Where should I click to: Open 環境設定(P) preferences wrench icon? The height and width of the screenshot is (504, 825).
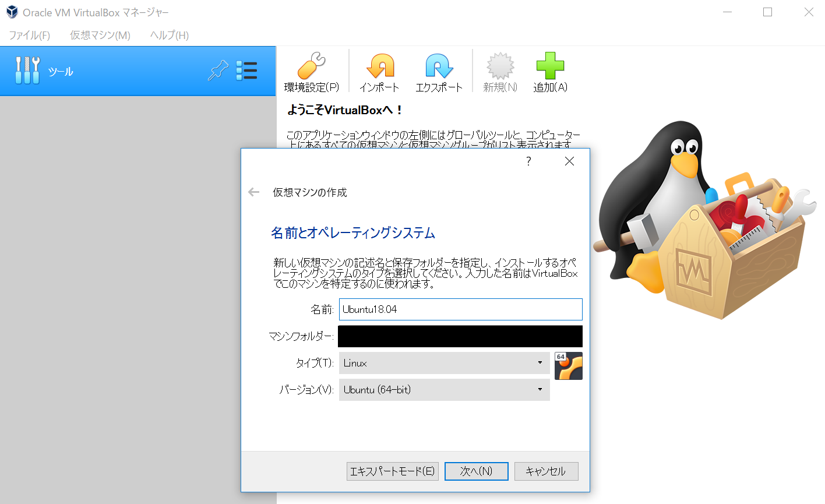tap(311, 65)
